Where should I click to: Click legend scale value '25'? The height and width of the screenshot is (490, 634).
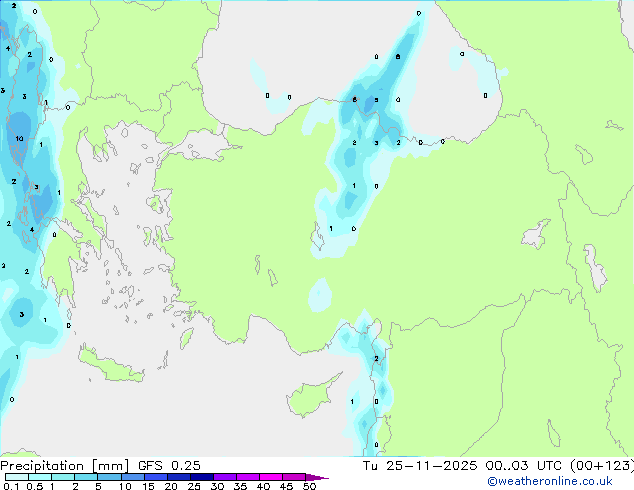click(194, 486)
